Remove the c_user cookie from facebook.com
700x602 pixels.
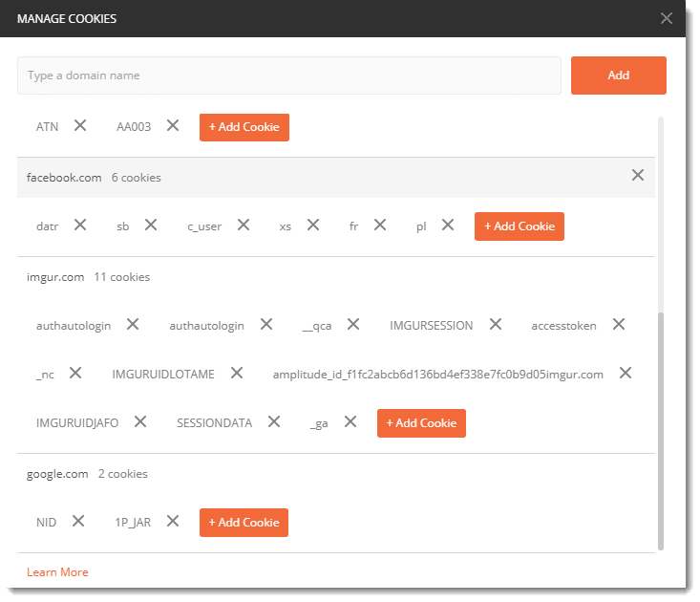pyautogui.click(x=244, y=225)
